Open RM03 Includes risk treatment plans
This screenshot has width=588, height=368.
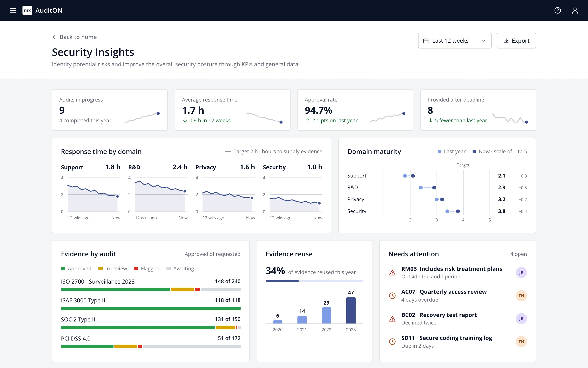click(457, 273)
